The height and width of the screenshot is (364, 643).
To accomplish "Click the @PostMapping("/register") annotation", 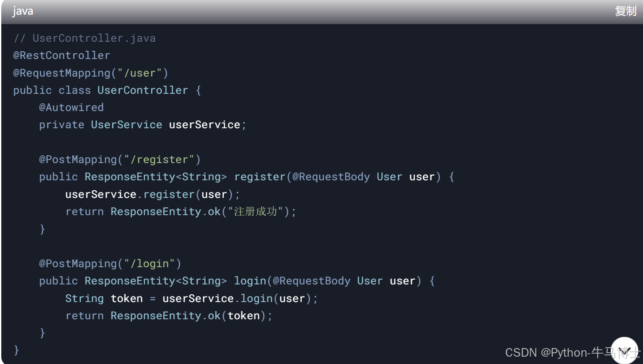I will 119,159.
